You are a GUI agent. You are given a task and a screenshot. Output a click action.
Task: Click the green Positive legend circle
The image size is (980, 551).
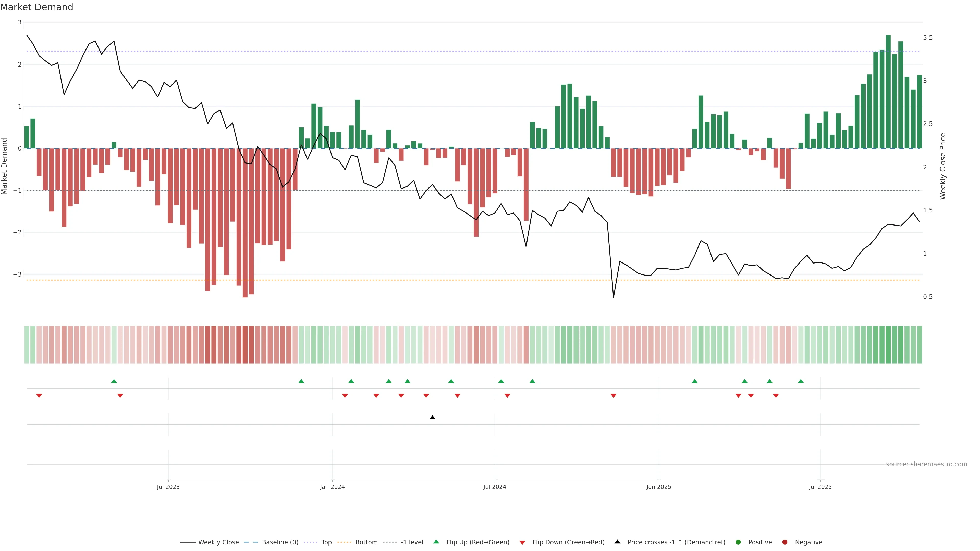738,542
